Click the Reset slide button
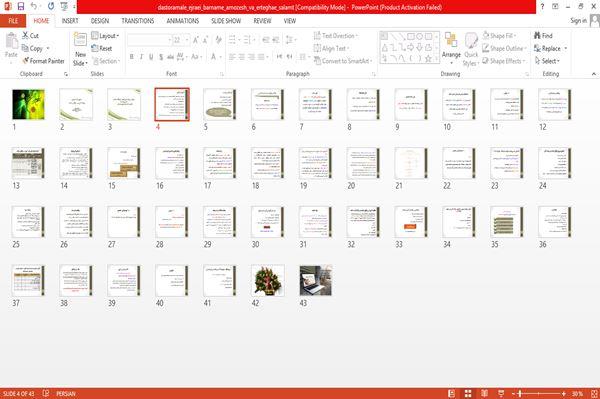Viewport: 600px width, 399px height. [x=102, y=48]
